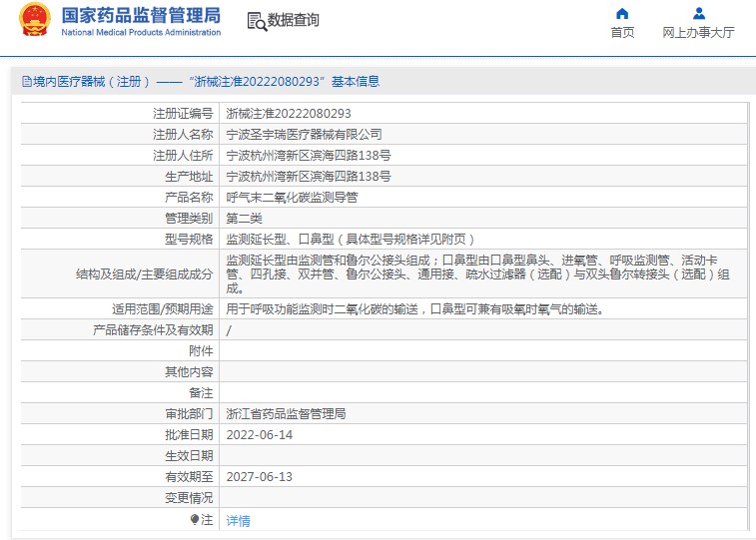
Task: Click the 境内医疗器械（注册） heading text
Action: click(x=91, y=82)
